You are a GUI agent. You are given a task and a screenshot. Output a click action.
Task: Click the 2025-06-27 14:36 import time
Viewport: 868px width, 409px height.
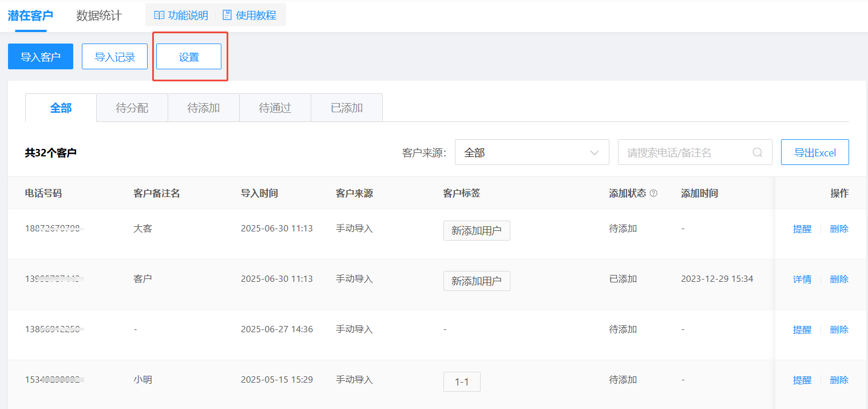(277, 329)
